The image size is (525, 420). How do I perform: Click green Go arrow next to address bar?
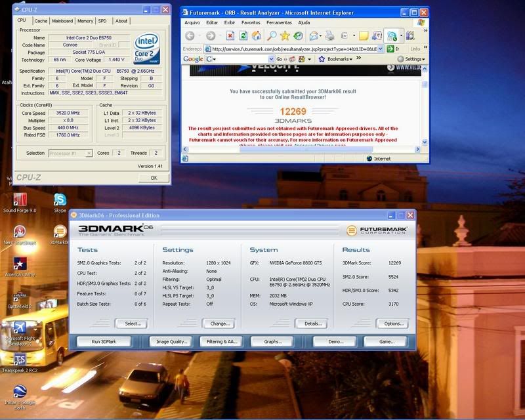pos(390,49)
